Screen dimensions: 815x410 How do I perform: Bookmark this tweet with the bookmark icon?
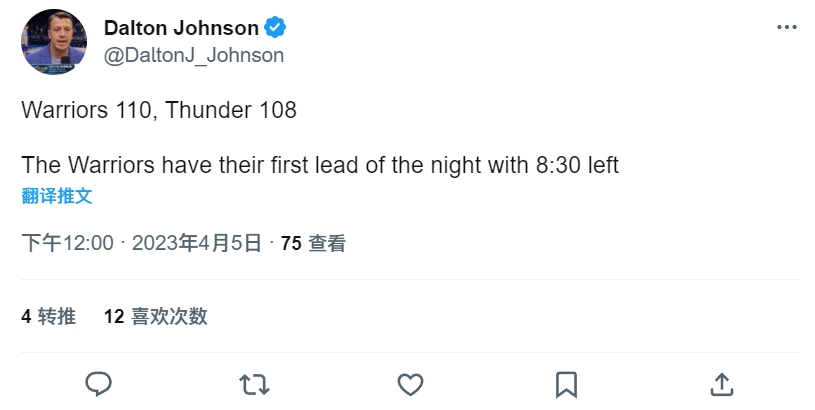(x=566, y=385)
